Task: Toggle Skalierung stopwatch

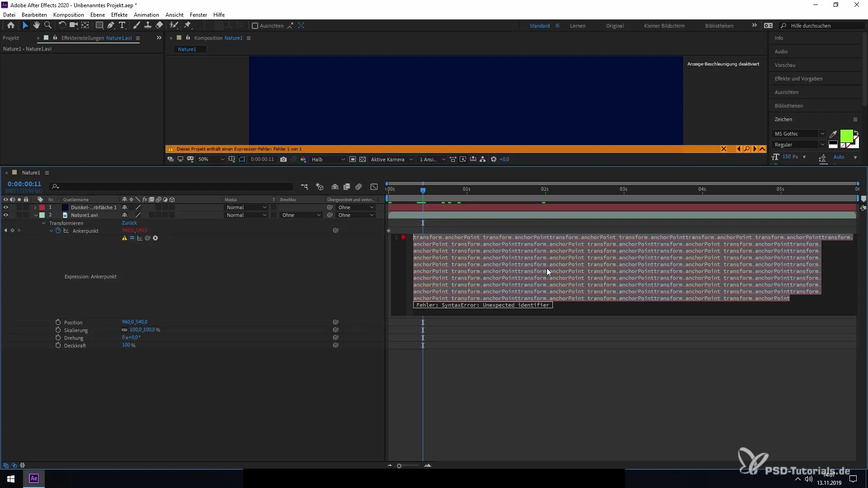Action: [58, 330]
